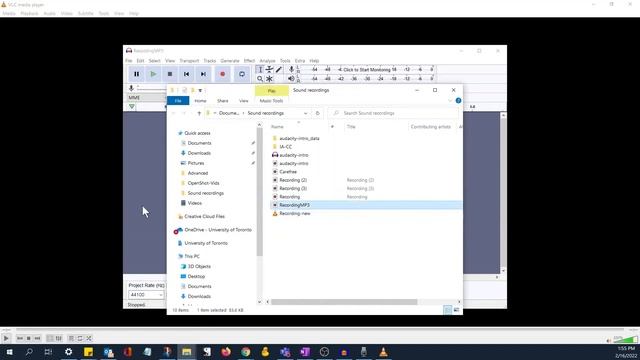Select the Recording-new VLC file
640x360 pixels.
pos(295,213)
